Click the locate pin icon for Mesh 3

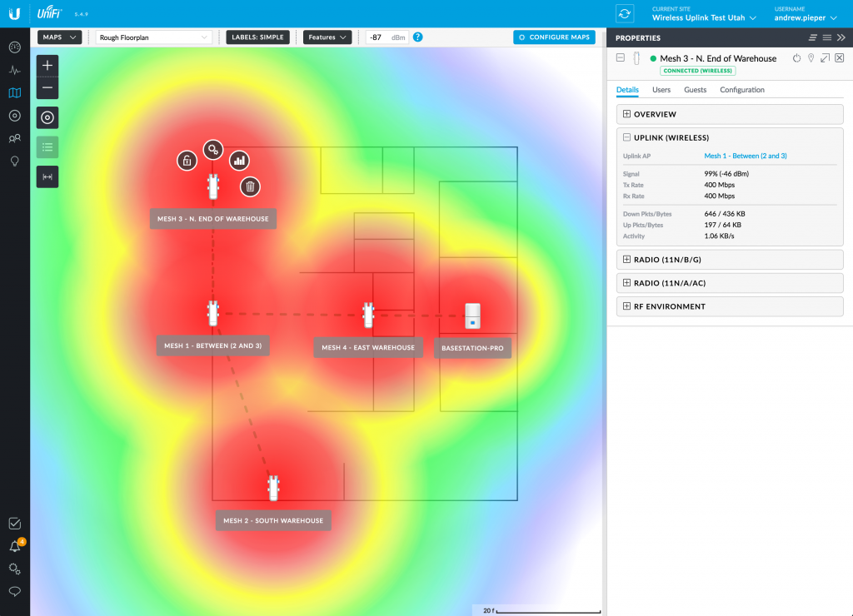click(811, 58)
